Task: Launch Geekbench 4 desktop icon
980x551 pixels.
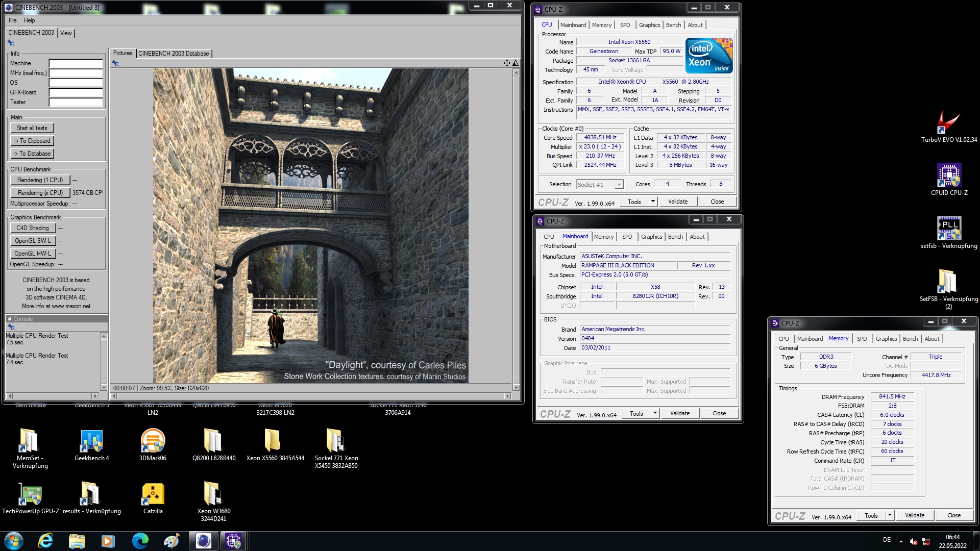Action: pos(92,445)
